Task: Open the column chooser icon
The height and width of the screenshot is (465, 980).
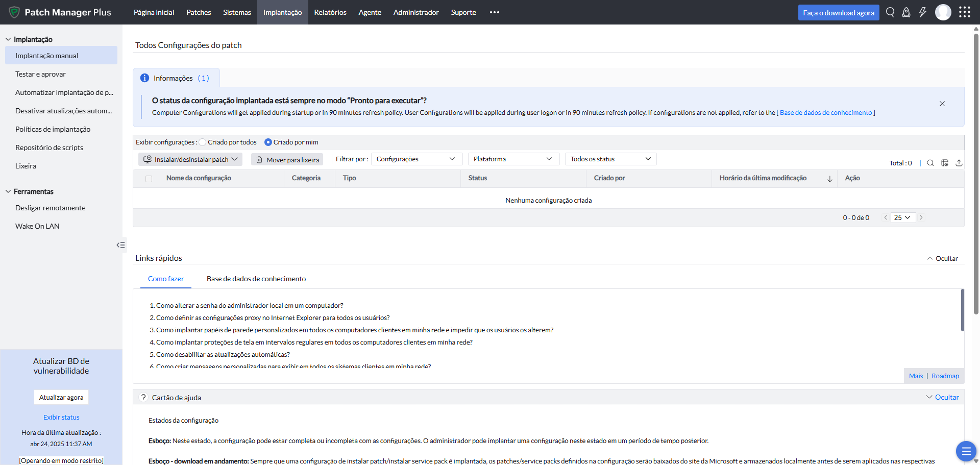Action: coord(945,163)
